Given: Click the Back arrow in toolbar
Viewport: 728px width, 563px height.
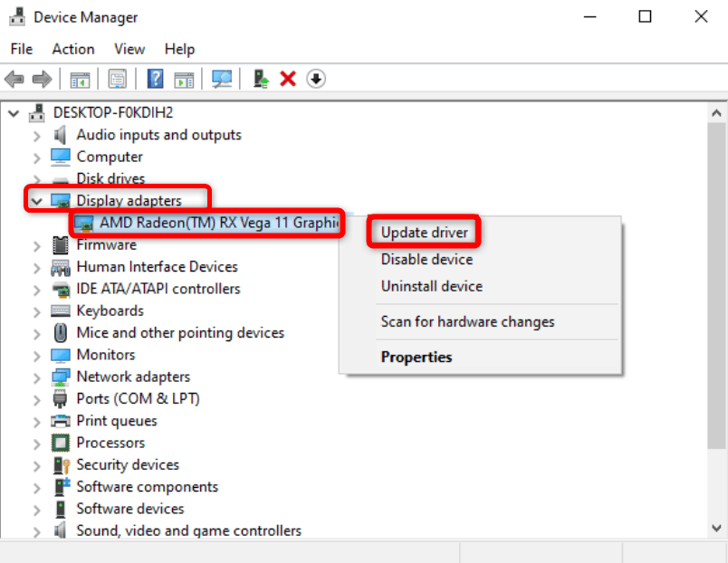Looking at the screenshot, I should [14, 79].
